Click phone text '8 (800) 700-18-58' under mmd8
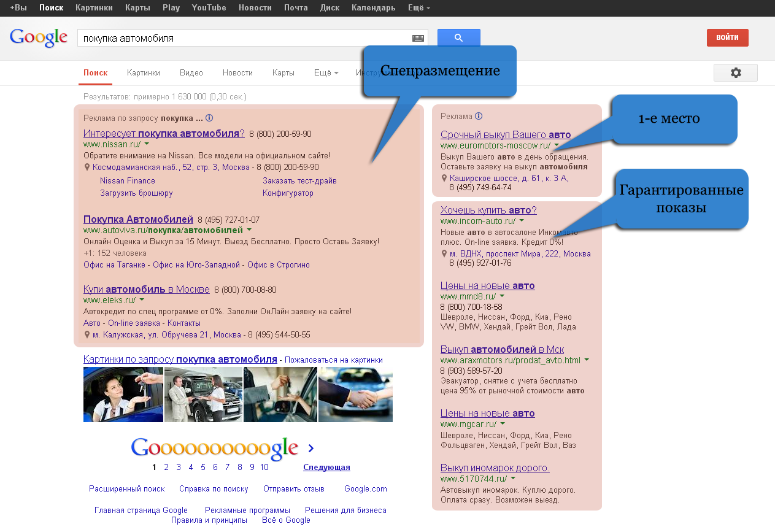 pos(471,307)
